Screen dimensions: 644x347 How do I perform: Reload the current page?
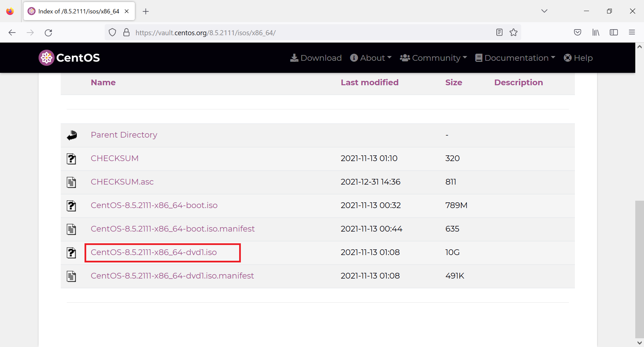click(x=48, y=33)
